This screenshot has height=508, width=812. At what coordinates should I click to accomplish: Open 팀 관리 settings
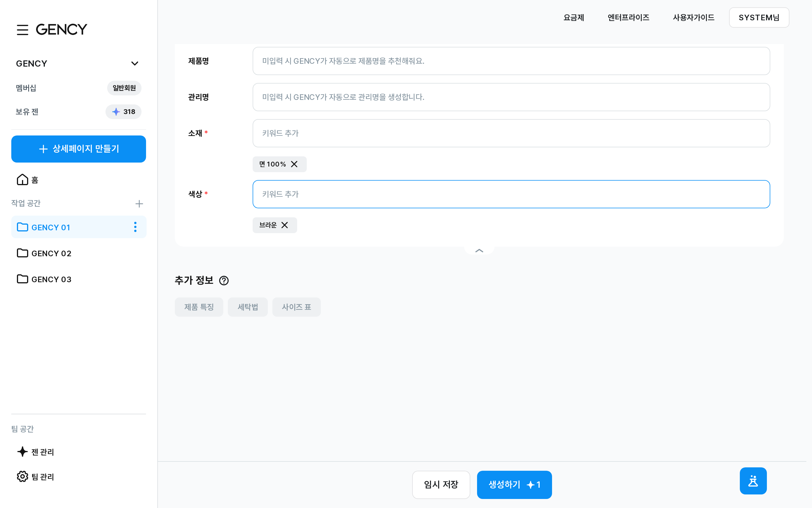(36, 477)
